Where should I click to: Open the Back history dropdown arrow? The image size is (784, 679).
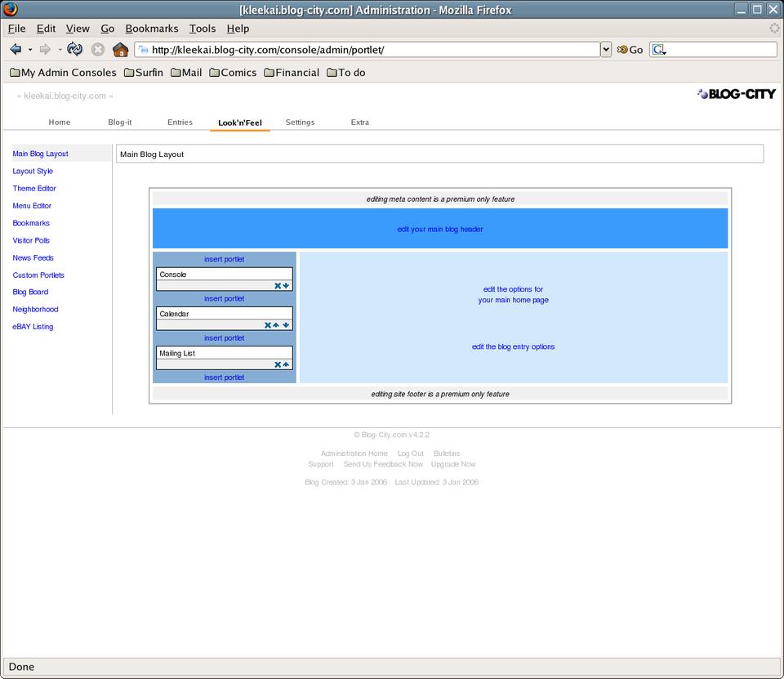click(29, 49)
